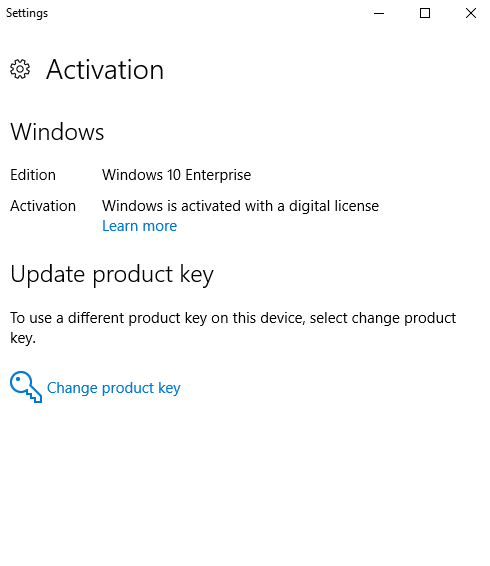
Task: Click the word Enterprise in the edition
Action: pos(218,175)
